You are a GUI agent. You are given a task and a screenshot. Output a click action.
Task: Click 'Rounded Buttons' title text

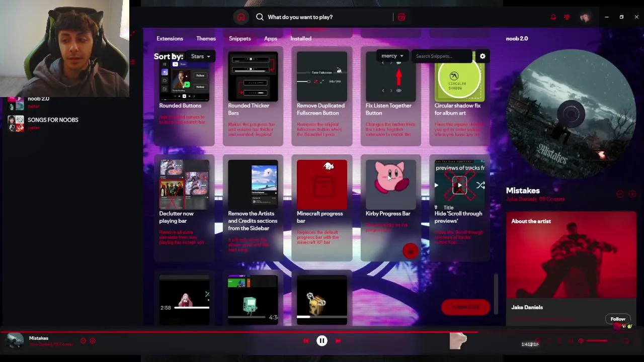(180, 106)
